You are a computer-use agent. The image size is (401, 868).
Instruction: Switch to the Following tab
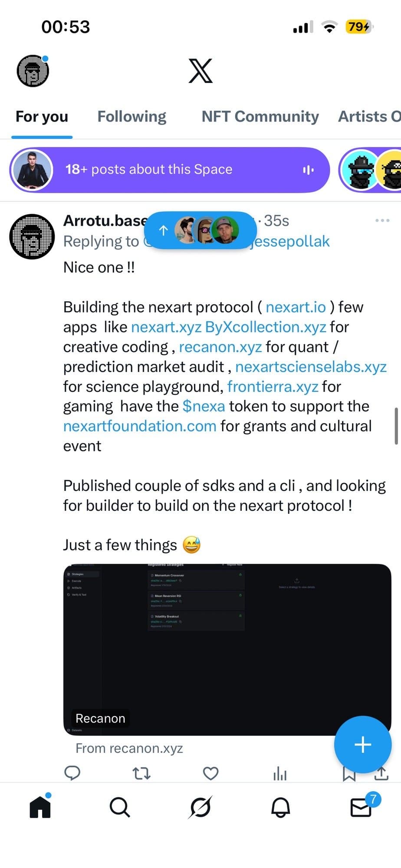click(131, 116)
